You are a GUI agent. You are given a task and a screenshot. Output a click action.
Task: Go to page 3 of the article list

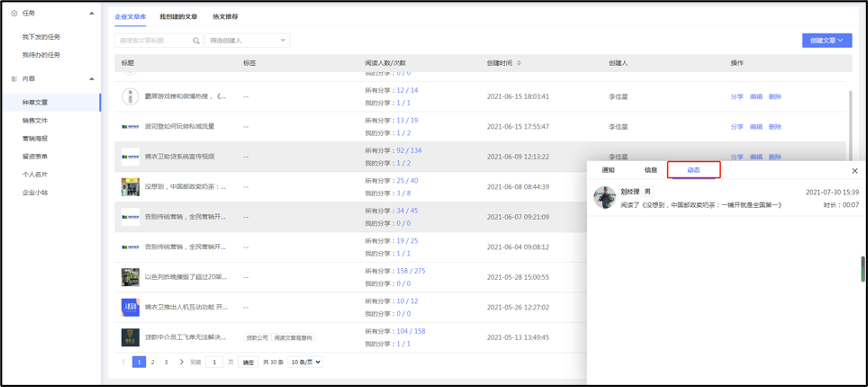point(166,362)
